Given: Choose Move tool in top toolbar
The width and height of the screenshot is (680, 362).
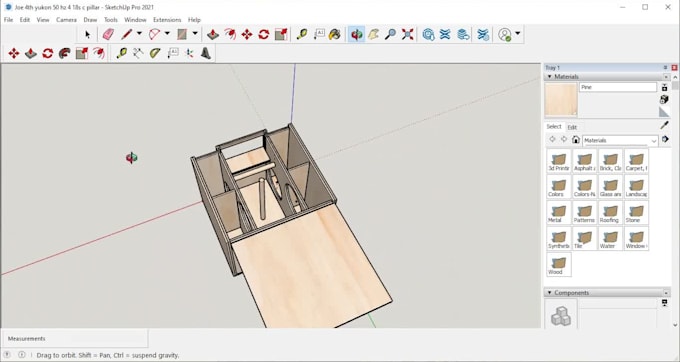Looking at the screenshot, I should [x=247, y=34].
